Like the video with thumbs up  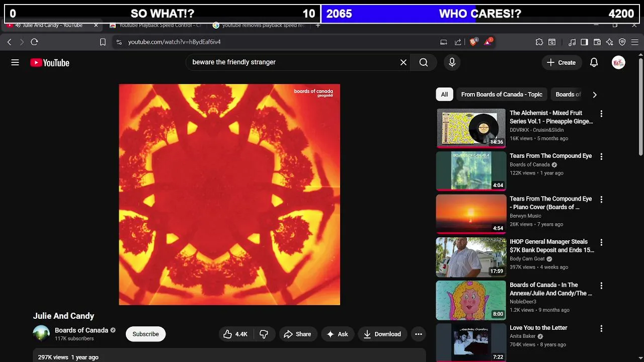pos(235,334)
